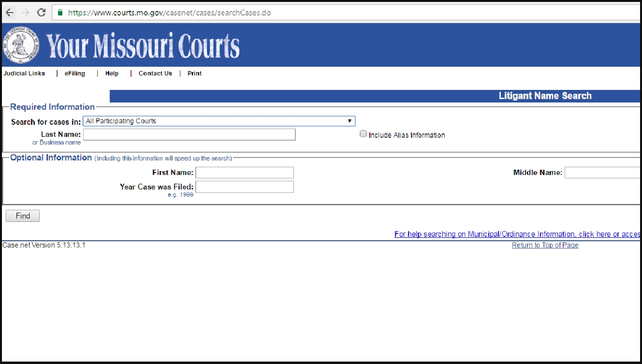Open the Judicial Links menu
The height and width of the screenshot is (364, 642).
24,73
